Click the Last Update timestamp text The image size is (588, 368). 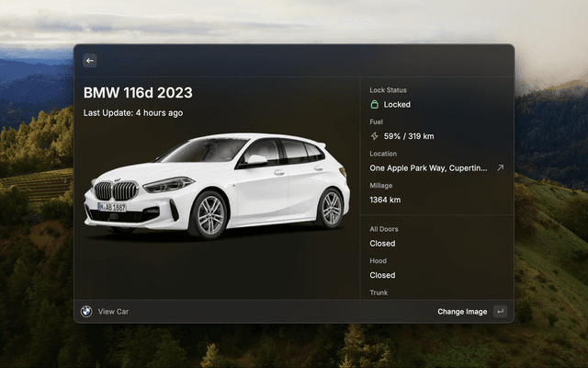coord(133,113)
